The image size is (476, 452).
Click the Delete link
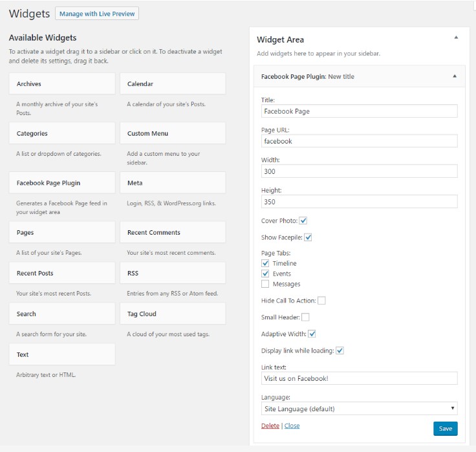[x=270, y=425]
